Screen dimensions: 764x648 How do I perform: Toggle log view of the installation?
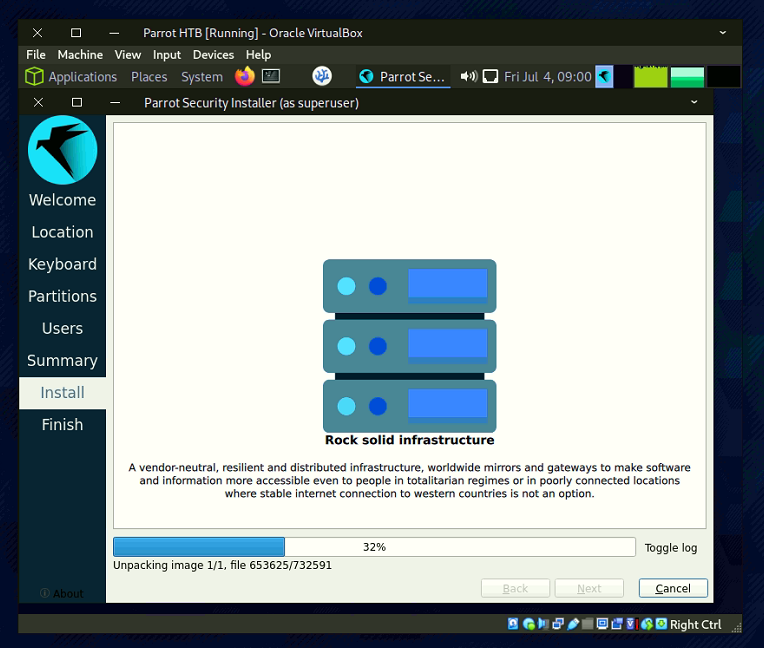click(x=671, y=547)
